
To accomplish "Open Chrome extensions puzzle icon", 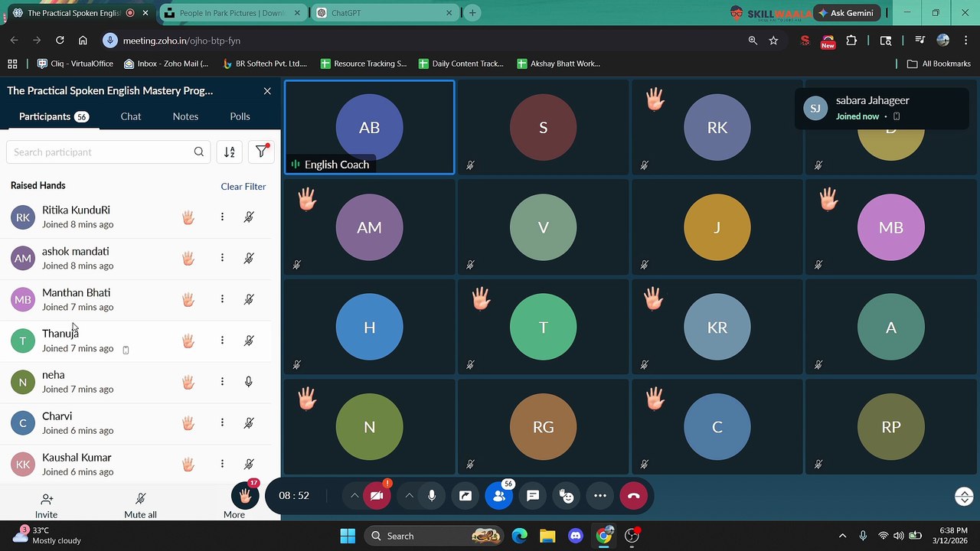I will click(851, 41).
